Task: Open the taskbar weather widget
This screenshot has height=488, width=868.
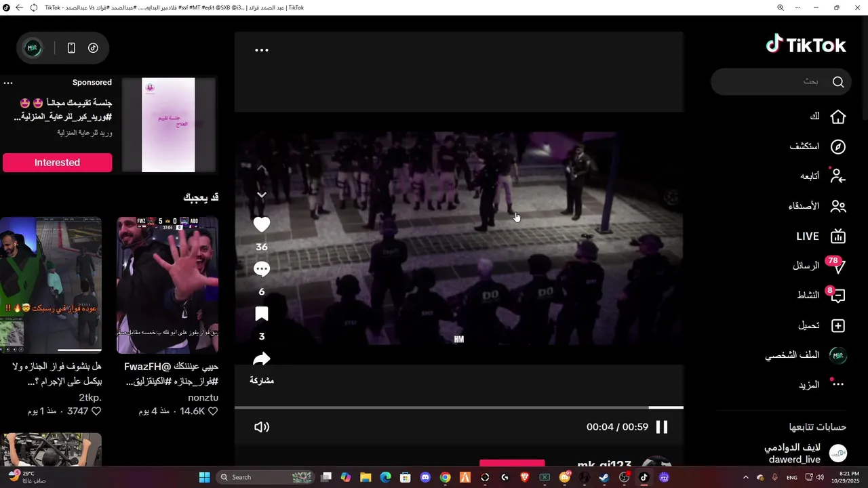Action: (x=27, y=477)
